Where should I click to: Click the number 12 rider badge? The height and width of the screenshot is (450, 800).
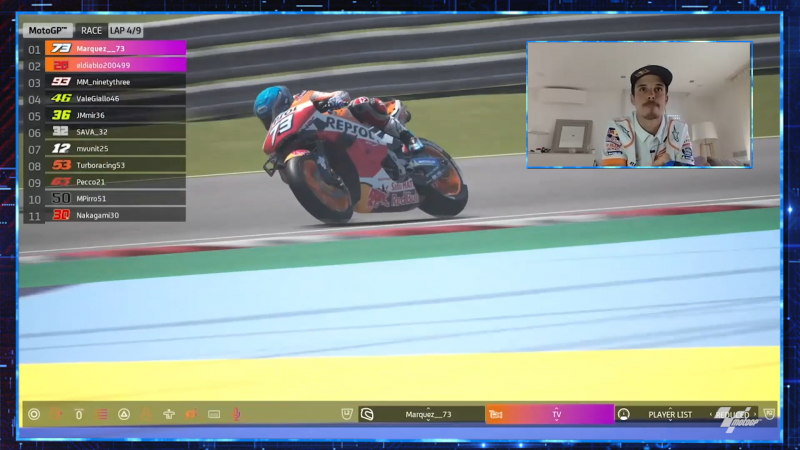(61, 148)
